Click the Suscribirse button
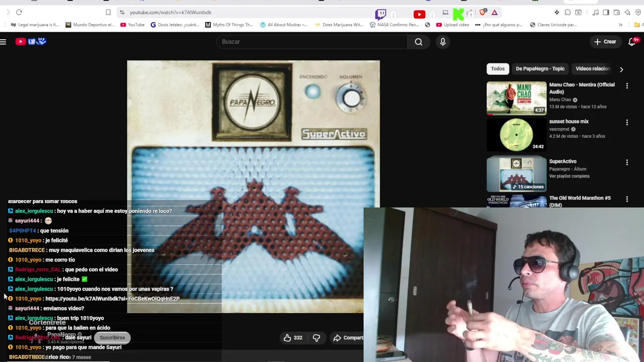The width and height of the screenshot is (644, 362). click(112, 338)
